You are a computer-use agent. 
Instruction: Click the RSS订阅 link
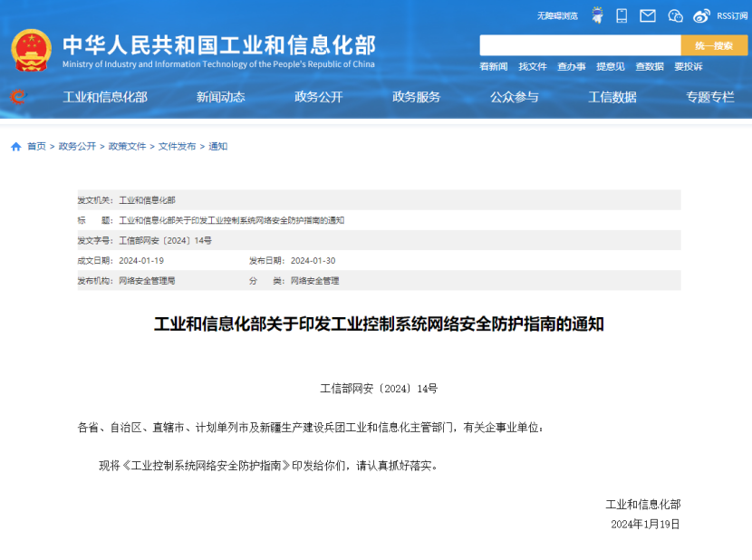(732, 15)
